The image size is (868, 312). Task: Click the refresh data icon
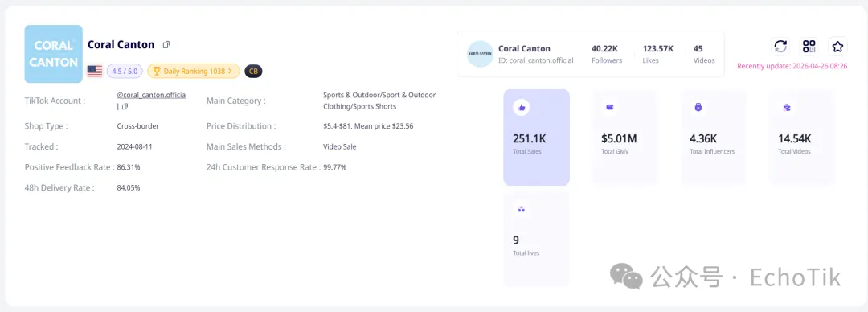click(x=780, y=46)
